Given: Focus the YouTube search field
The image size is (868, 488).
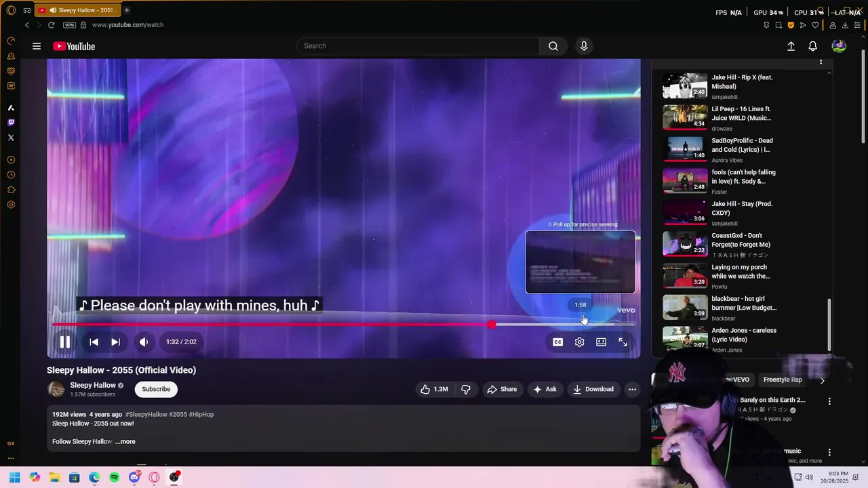Looking at the screenshot, I should point(417,46).
